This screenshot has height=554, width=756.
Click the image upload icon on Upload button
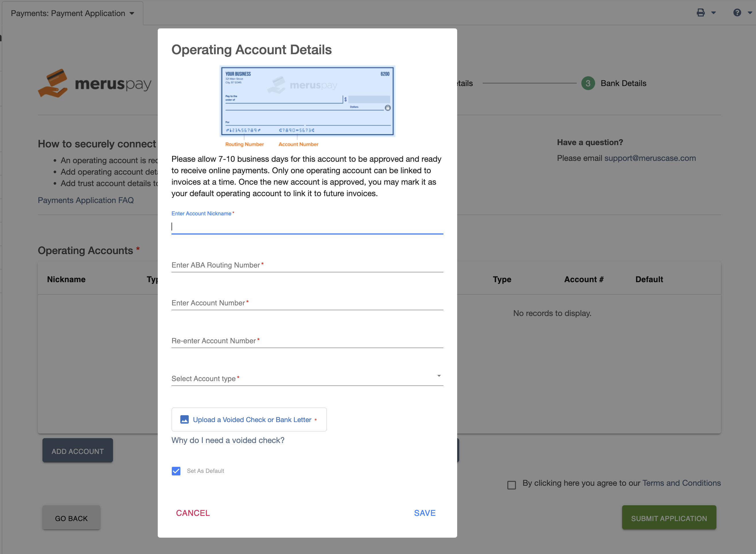[x=184, y=419]
